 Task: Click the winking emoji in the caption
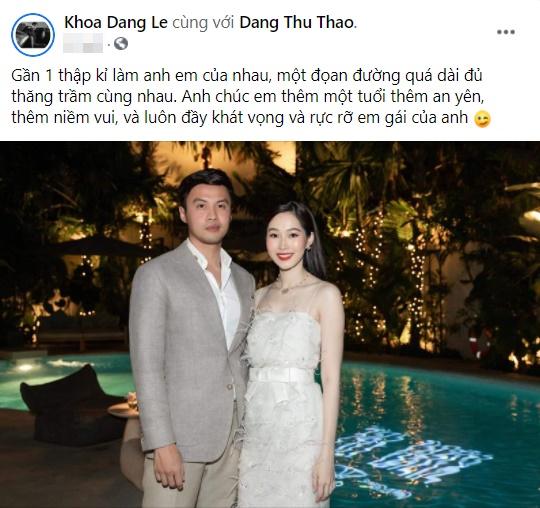(482, 119)
